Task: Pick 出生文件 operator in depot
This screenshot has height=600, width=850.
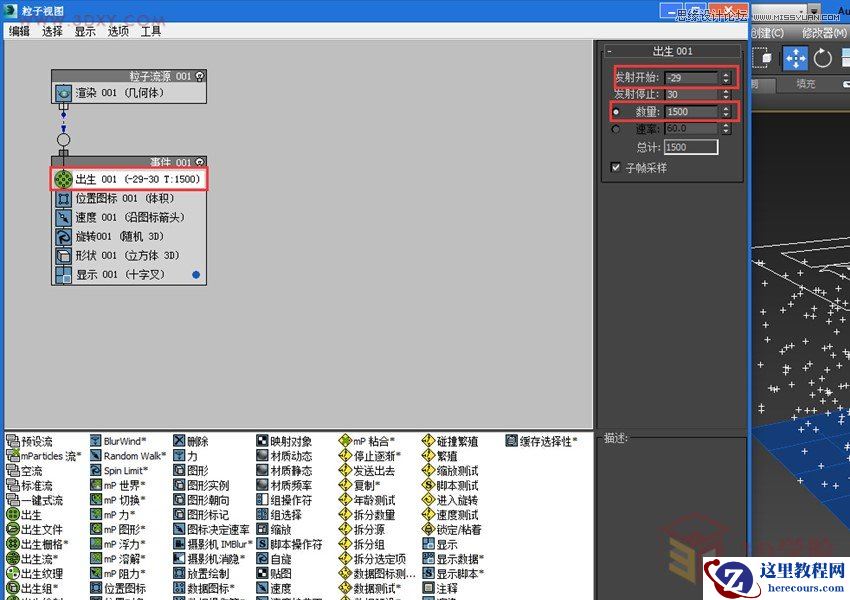Action: click(34, 529)
